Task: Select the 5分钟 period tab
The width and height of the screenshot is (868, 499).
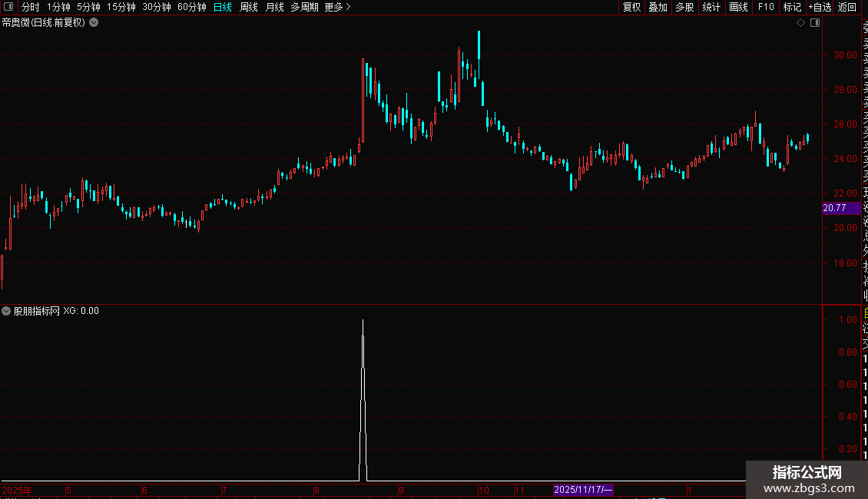Action: pos(88,7)
